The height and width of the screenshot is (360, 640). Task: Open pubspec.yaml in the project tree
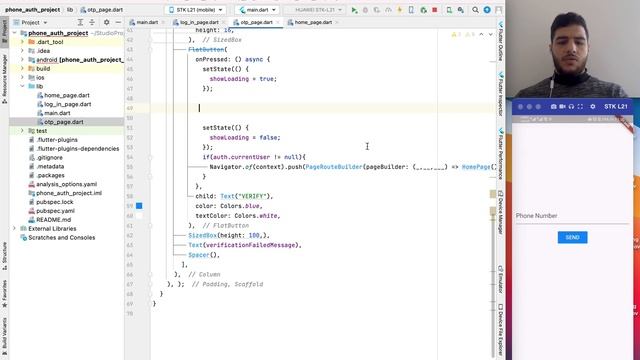click(x=55, y=211)
